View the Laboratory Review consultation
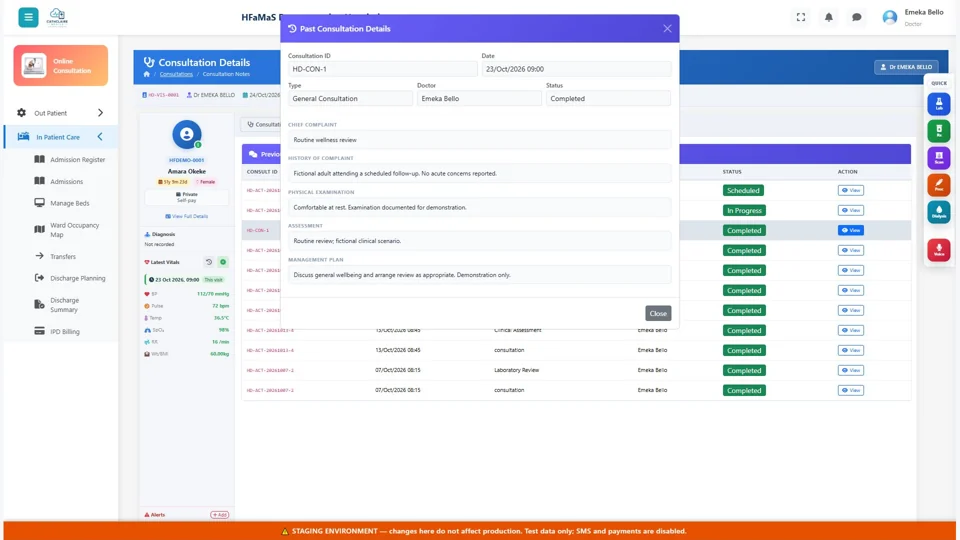Screen dimensions: 960x540 coord(850,370)
